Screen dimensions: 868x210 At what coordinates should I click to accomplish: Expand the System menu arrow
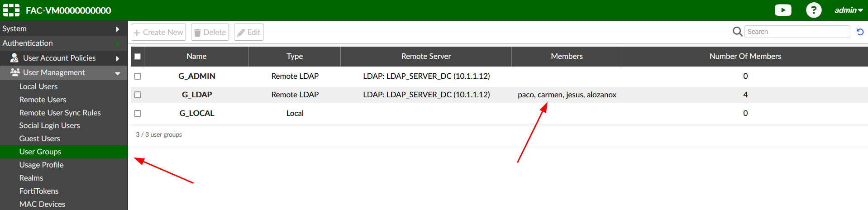coord(117,29)
